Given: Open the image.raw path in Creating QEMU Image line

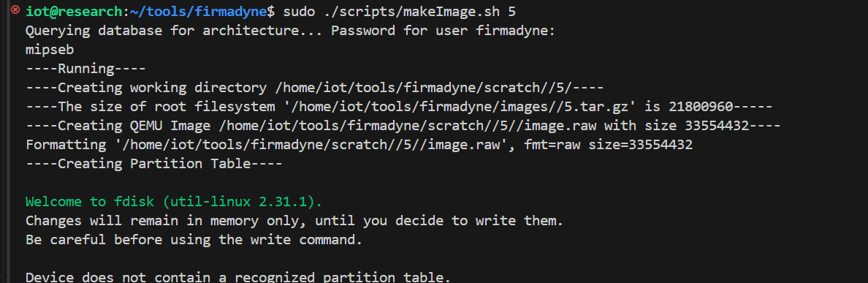Looking at the screenshot, I should coord(408,126).
